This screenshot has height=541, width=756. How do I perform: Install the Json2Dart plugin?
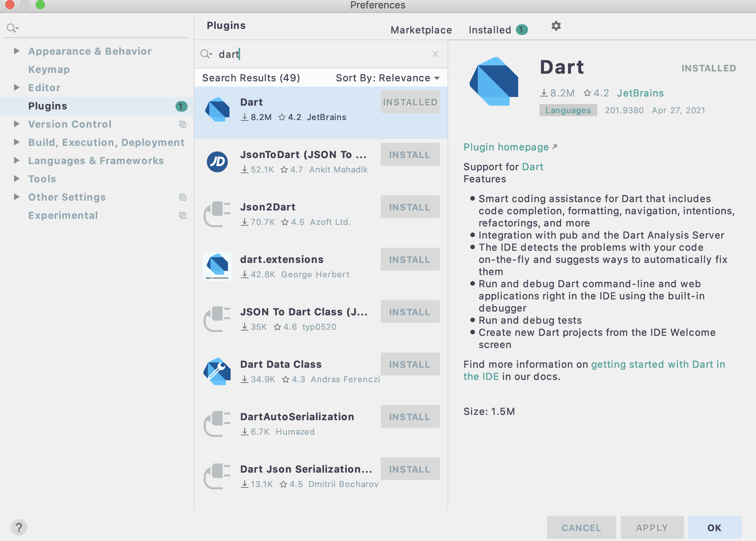pos(410,207)
